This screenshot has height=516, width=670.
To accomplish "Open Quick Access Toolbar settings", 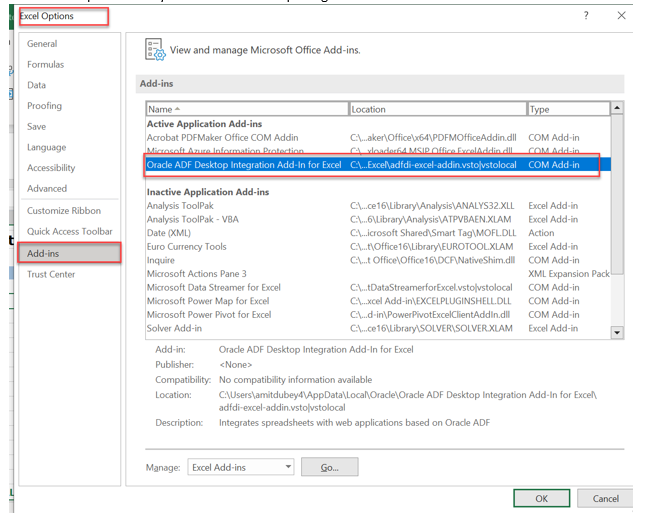I will point(70,231).
